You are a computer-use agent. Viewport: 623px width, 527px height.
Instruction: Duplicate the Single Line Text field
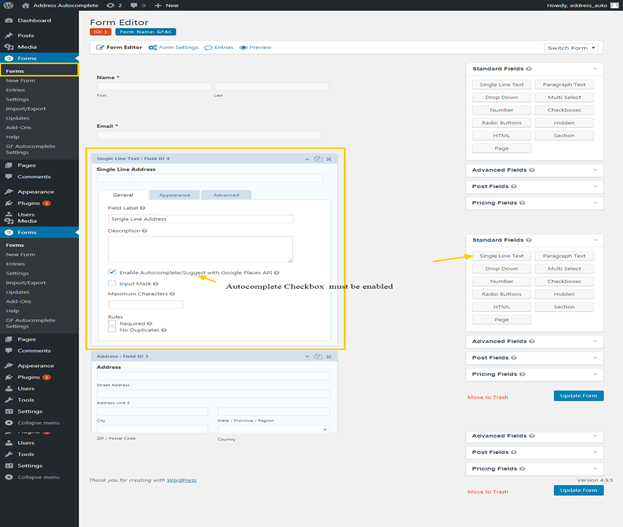click(317, 159)
